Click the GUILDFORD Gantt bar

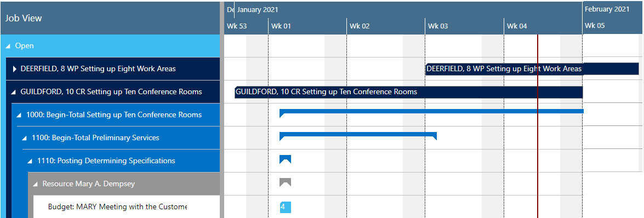409,92
